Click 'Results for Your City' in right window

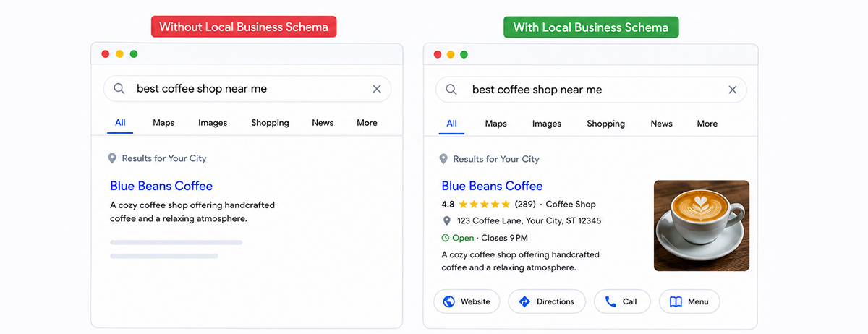click(496, 159)
